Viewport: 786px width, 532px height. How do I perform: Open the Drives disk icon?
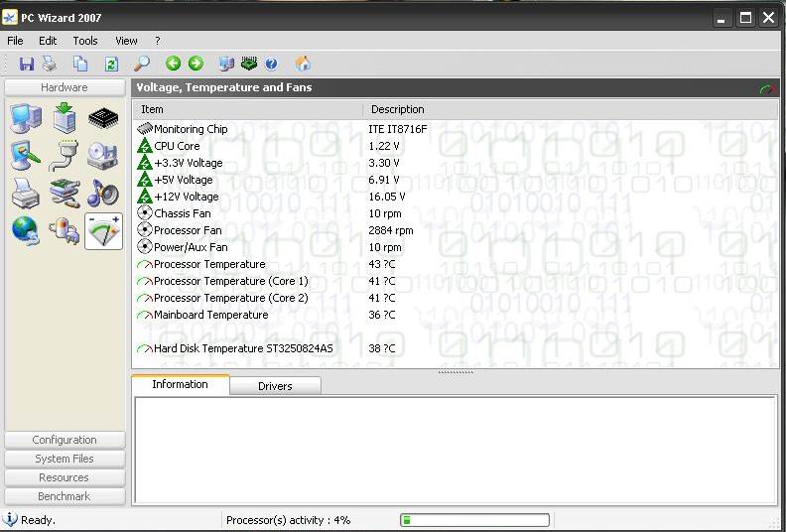tap(103, 156)
